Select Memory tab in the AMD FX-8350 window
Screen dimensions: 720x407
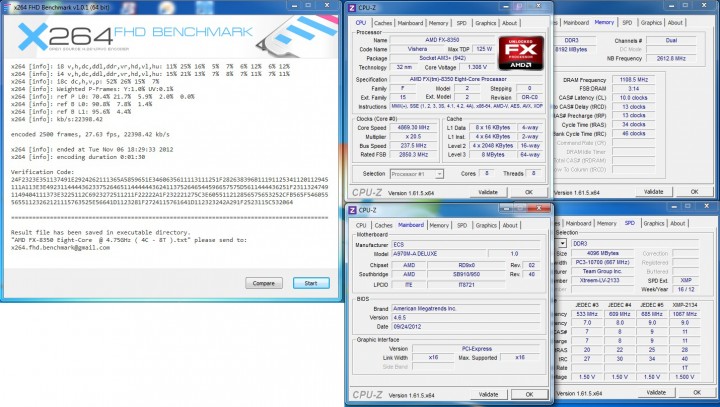pyautogui.click(x=438, y=23)
